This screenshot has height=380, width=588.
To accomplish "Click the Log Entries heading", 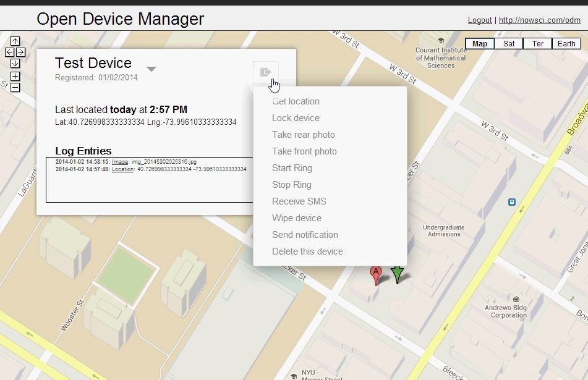I will click(x=83, y=151).
